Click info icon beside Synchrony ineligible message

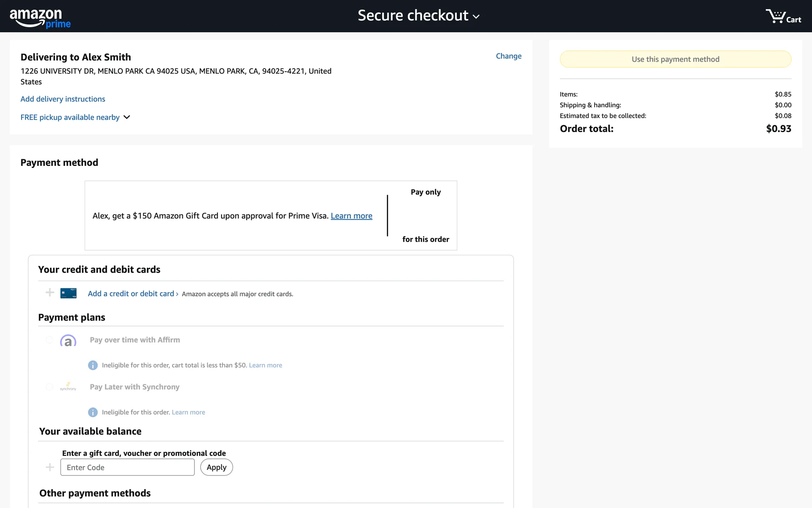coord(93,412)
